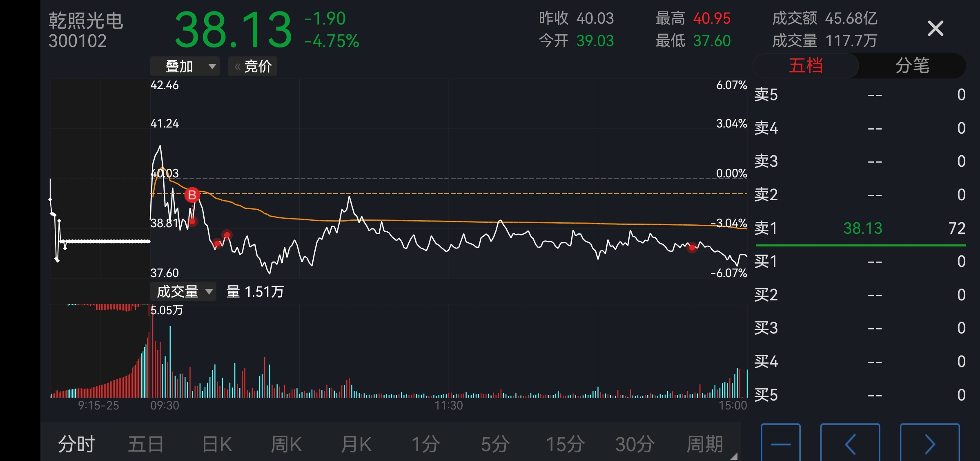Select the 5分 chart tab
This screenshot has width=980, height=461.
pos(495,444)
